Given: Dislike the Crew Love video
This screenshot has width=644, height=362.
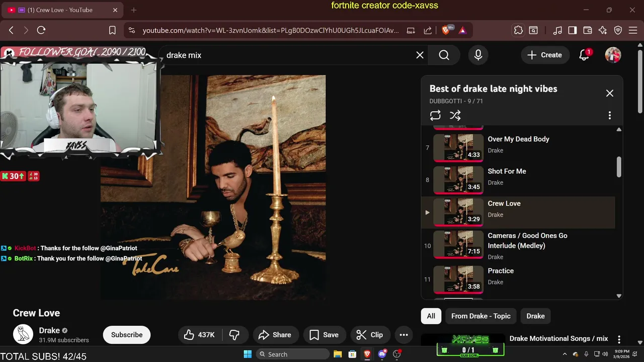Looking at the screenshot, I should (234, 335).
